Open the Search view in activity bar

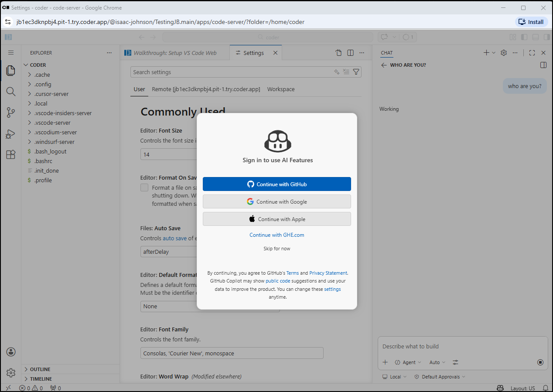click(11, 92)
